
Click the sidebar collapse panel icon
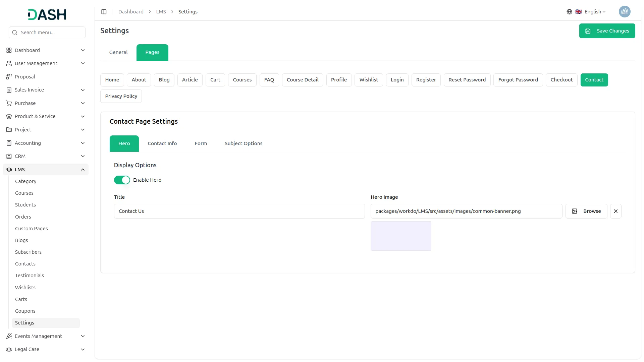[x=104, y=12]
